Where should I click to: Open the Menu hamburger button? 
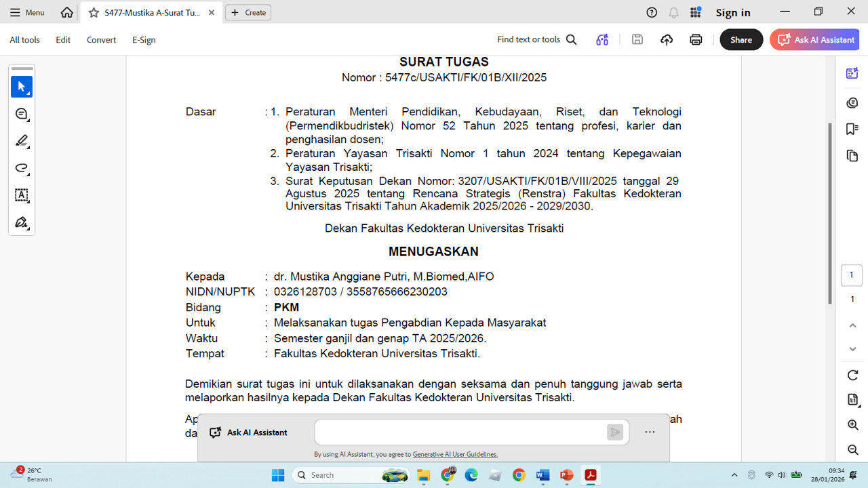[x=27, y=12]
